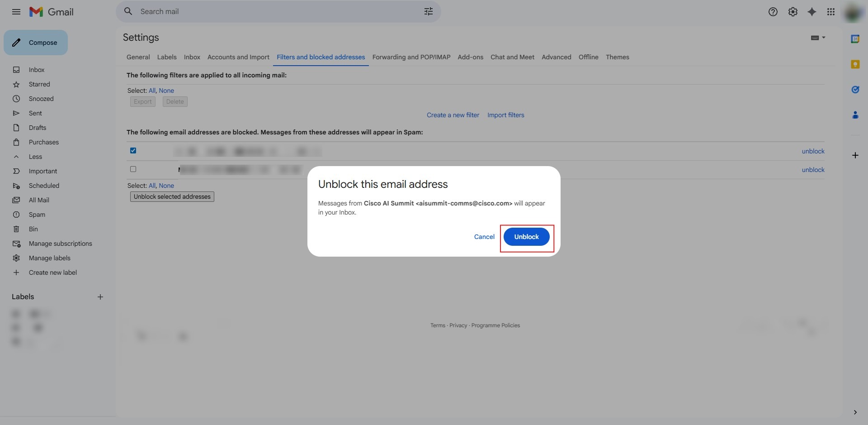868x425 pixels.
Task: Switch to the Forwarding and POP/IMAP tab
Action: (x=411, y=57)
